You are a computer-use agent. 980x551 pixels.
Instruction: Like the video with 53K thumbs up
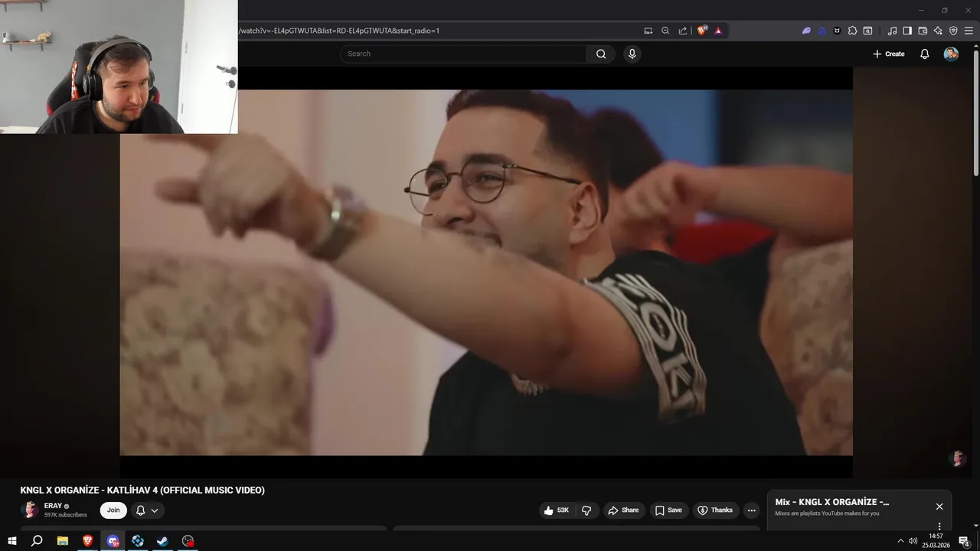coord(556,510)
